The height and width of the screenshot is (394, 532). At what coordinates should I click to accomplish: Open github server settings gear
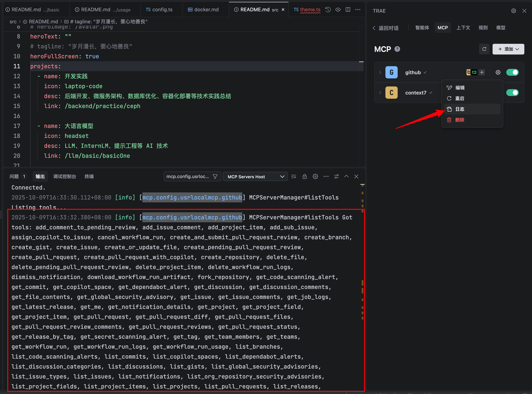[498, 72]
